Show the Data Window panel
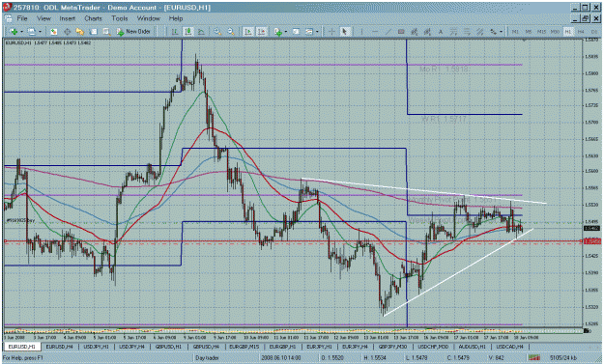Viewport: 604px width, 364px height. pos(67,32)
